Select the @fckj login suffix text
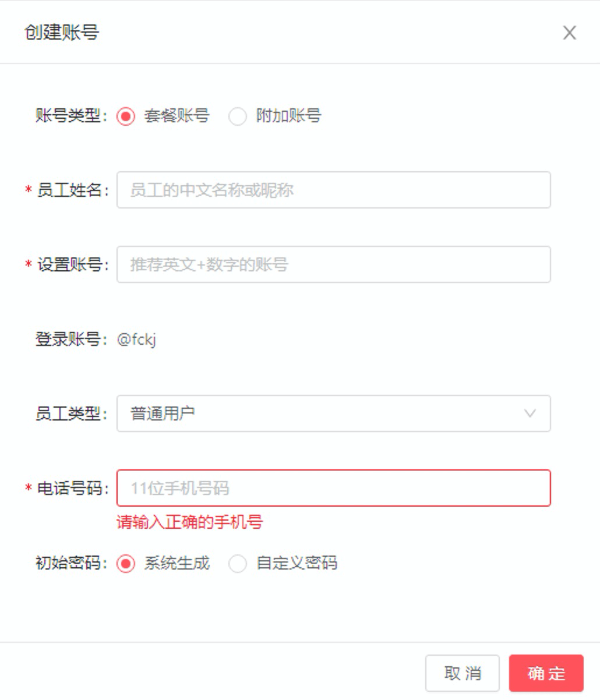The image size is (600, 700). click(x=137, y=340)
